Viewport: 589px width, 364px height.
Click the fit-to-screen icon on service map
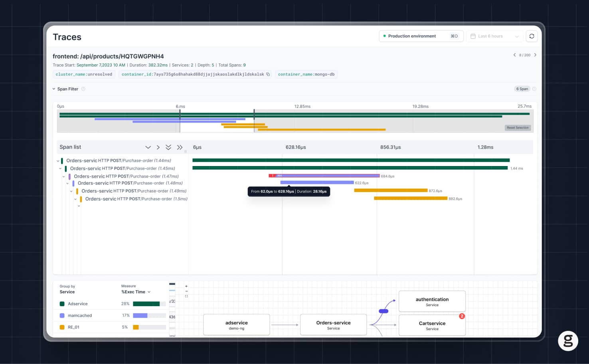186,296
